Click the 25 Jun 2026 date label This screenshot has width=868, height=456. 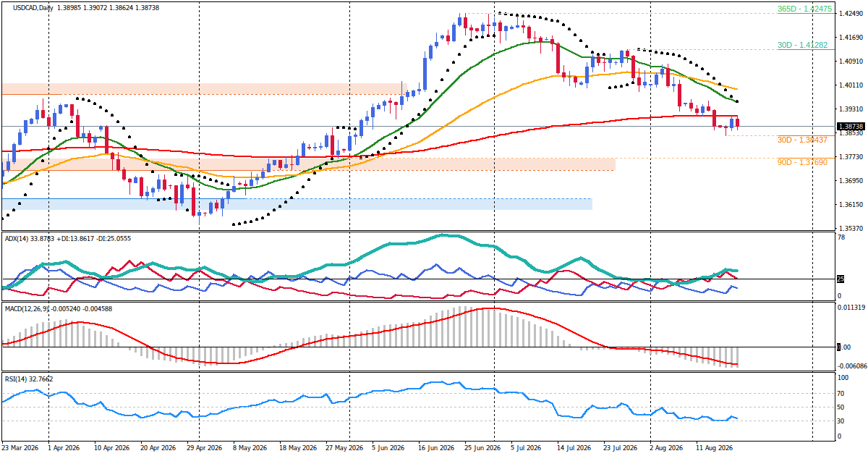482,449
